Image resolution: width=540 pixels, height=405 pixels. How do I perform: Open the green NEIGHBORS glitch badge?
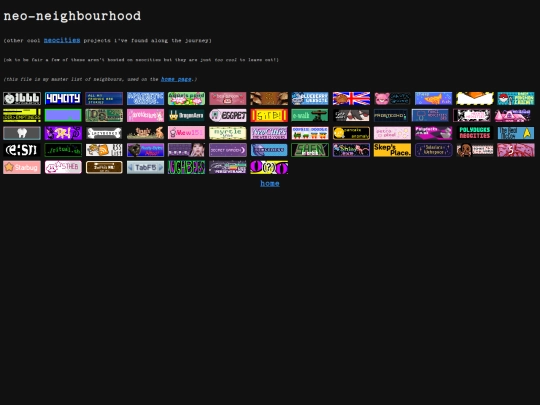pyautogui.click(x=186, y=167)
